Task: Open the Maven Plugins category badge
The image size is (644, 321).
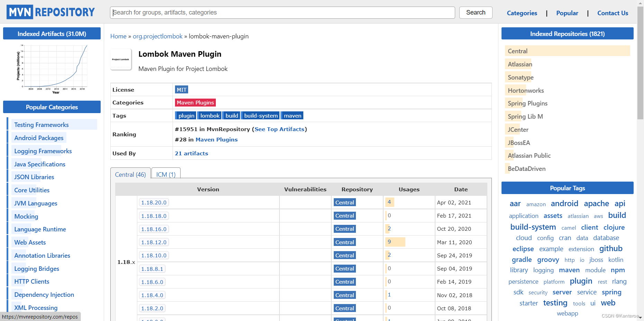Action: click(x=195, y=102)
